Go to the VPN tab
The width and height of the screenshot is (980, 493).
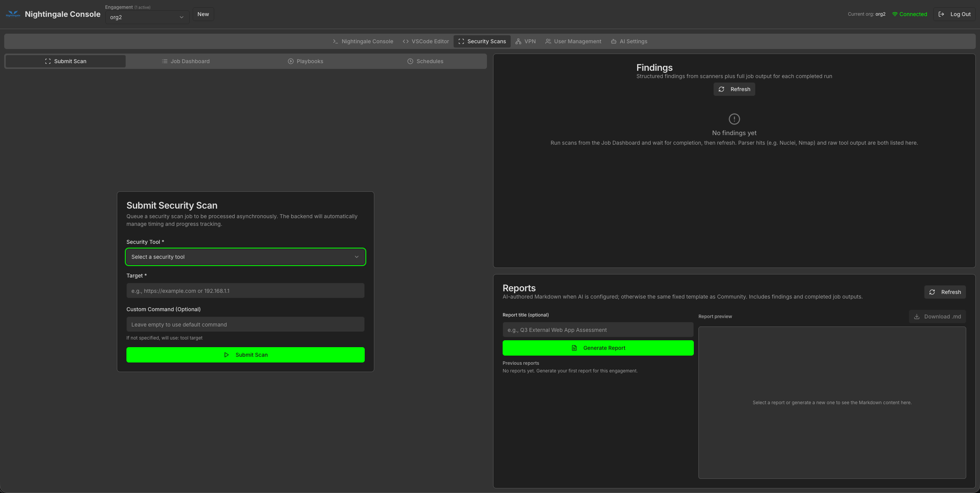point(525,41)
